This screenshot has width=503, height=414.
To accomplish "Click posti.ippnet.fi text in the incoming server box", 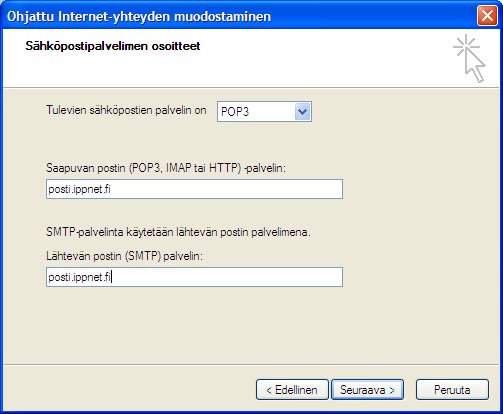I will (x=79, y=189).
